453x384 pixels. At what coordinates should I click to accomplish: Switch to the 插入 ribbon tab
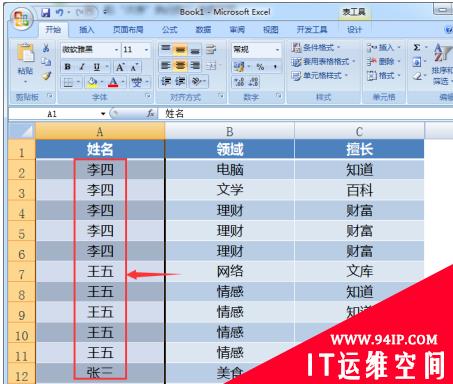tap(86, 30)
